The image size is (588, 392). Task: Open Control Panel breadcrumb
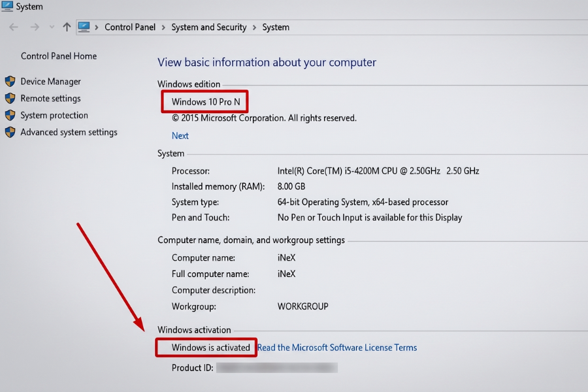tap(130, 27)
